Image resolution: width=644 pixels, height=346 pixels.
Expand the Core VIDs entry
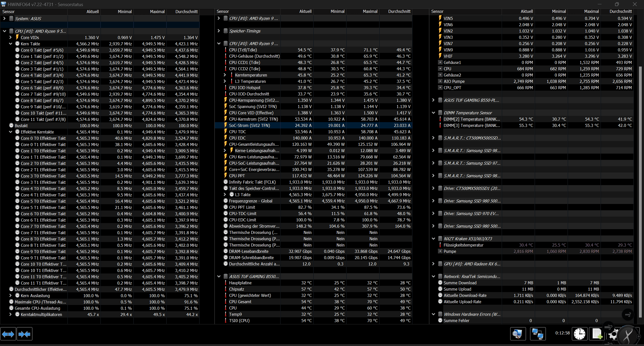pyautogui.click(x=11, y=38)
